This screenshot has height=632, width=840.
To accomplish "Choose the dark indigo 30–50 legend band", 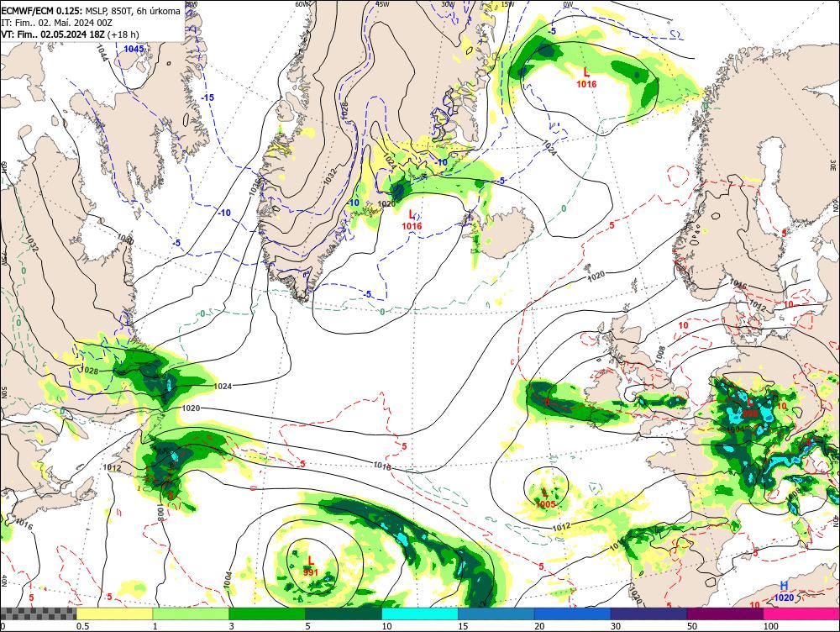I will coord(648,614).
